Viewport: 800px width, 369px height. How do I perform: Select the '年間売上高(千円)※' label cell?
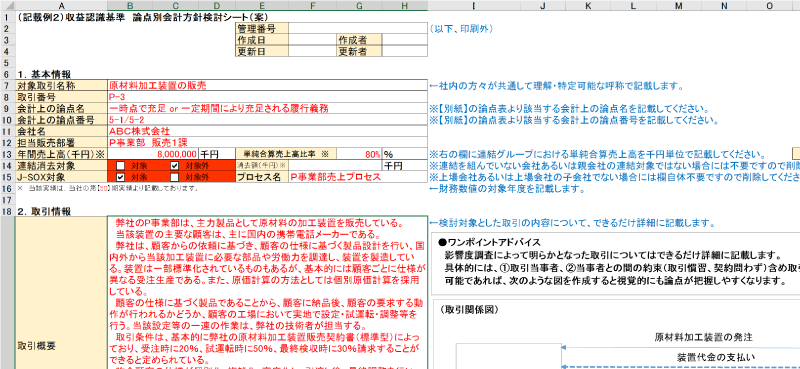pos(62,154)
